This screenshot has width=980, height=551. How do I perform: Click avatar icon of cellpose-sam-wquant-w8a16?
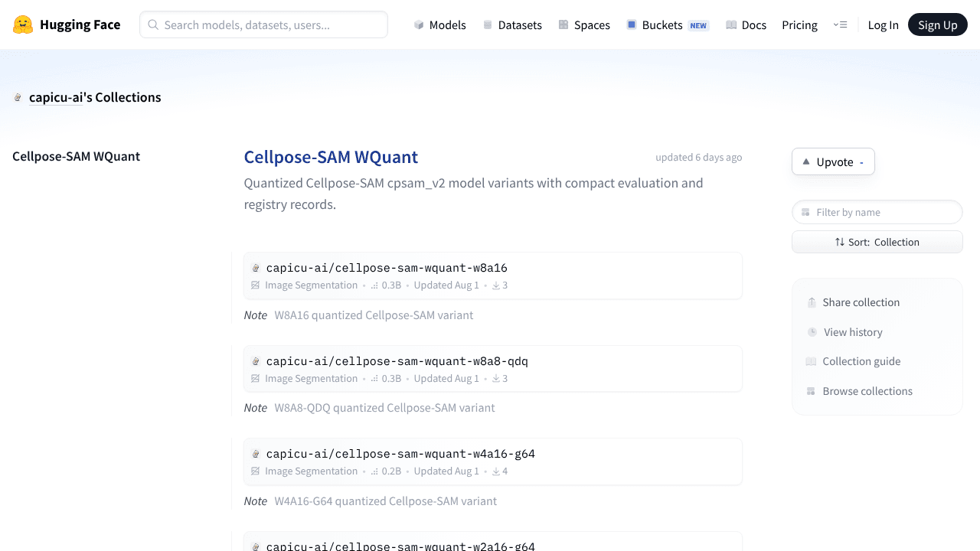(x=256, y=268)
